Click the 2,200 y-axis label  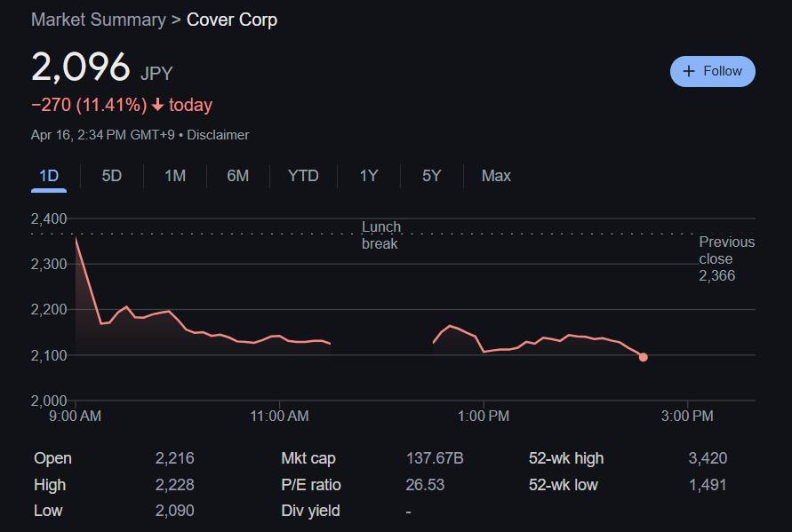click(x=49, y=309)
